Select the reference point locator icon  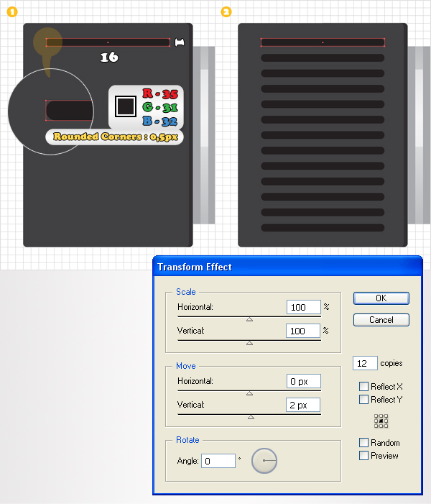[381, 421]
